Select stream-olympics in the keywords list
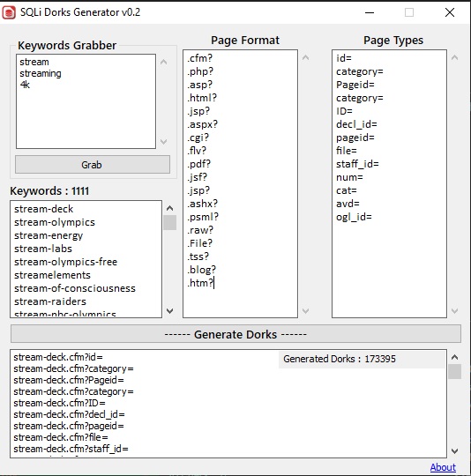Screen dimensions: 471x476 [x=55, y=222]
